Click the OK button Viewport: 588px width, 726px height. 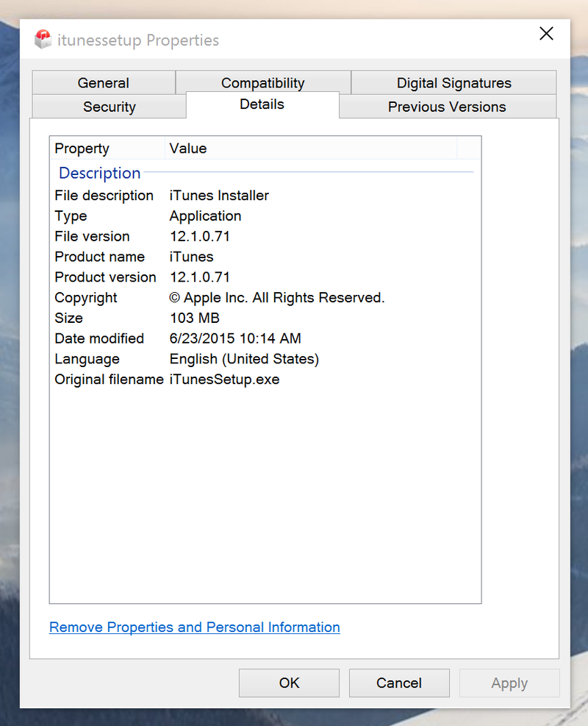289,683
